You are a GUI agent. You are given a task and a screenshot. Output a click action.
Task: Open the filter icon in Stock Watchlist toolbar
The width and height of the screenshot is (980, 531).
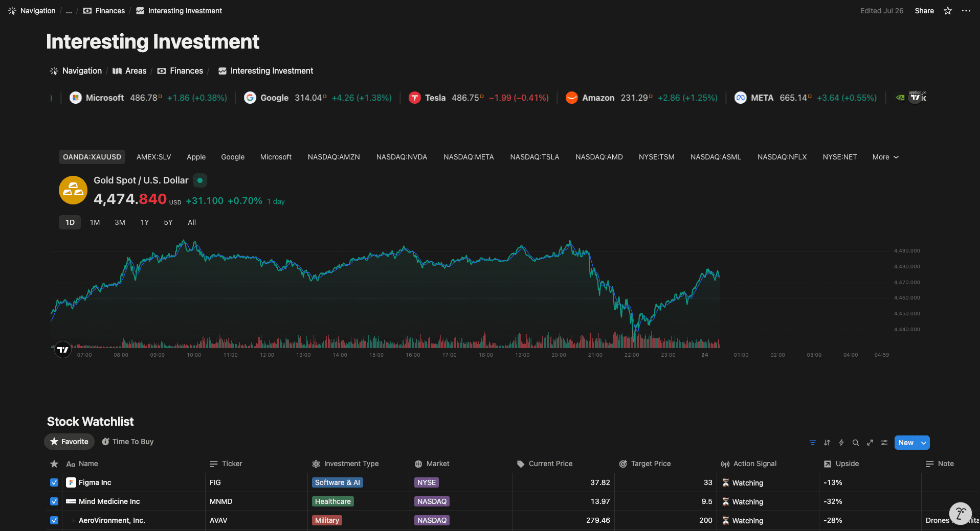(813, 443)
